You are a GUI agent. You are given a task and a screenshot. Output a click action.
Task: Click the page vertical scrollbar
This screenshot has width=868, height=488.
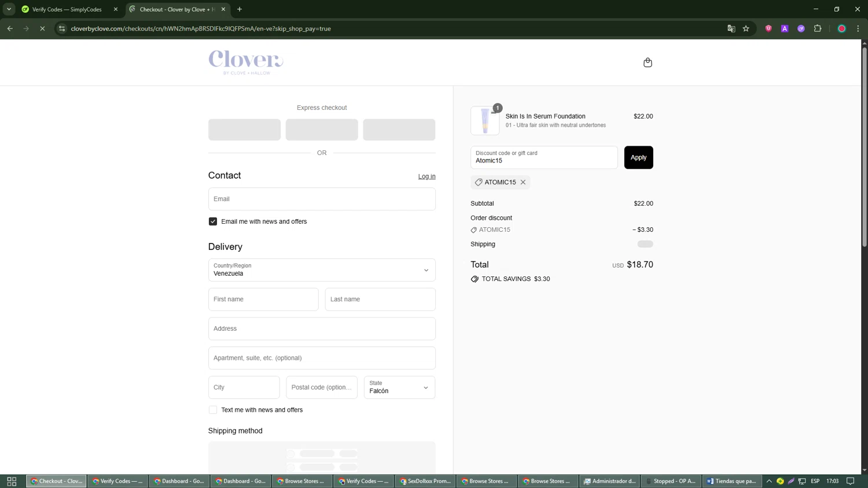865,147
